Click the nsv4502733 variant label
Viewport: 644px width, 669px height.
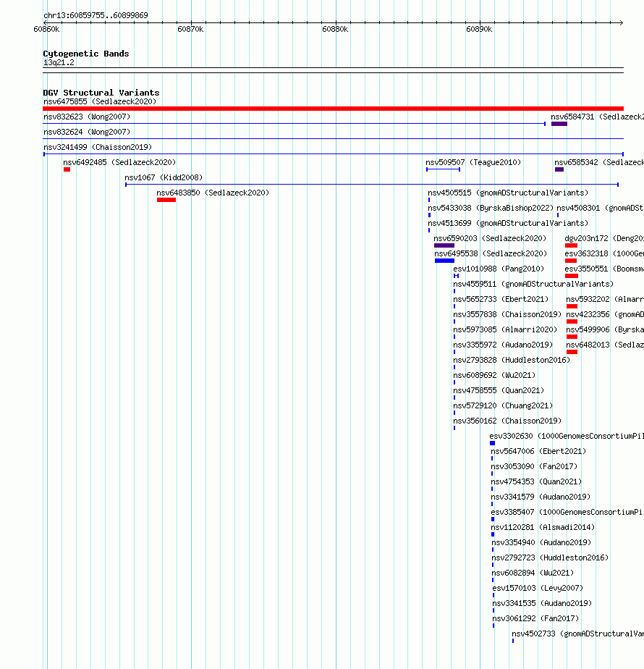578,634
